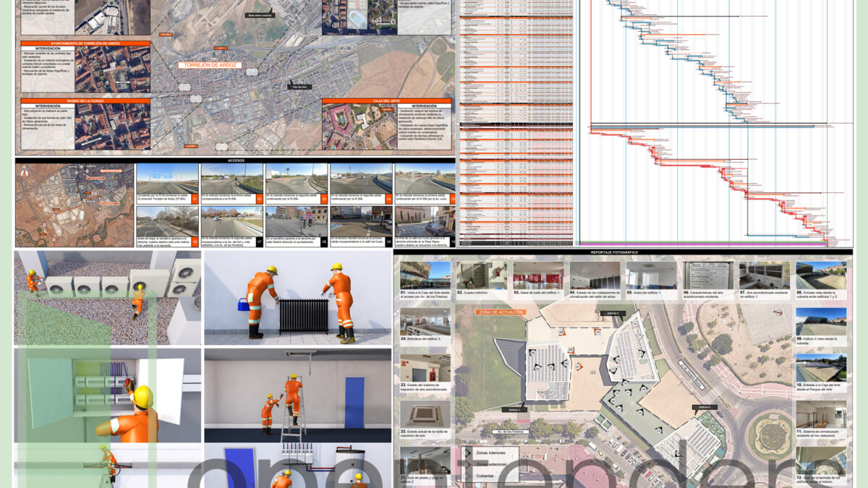This screenshot has height=488, width=868.
Task: Click the Zona de Actuación orange label
Action: tap(501, 312)
